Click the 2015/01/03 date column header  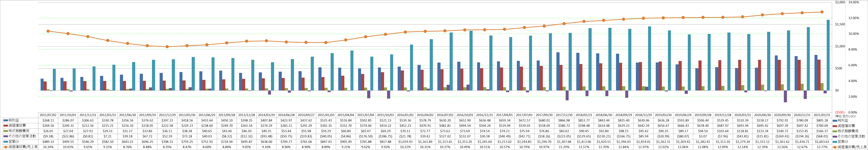click(x=326, y=115)
